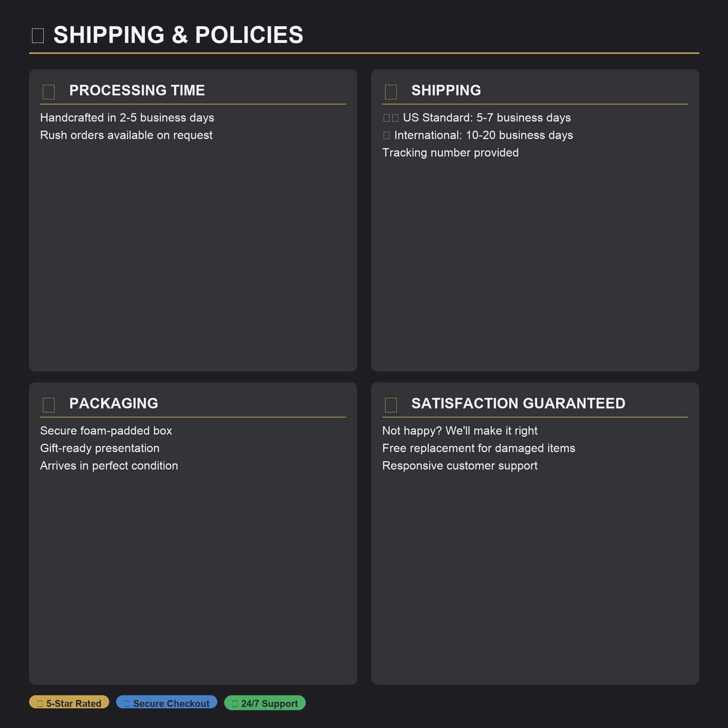Click the Processing Time heading
The image size is (728, 728).
pos(137,91)
